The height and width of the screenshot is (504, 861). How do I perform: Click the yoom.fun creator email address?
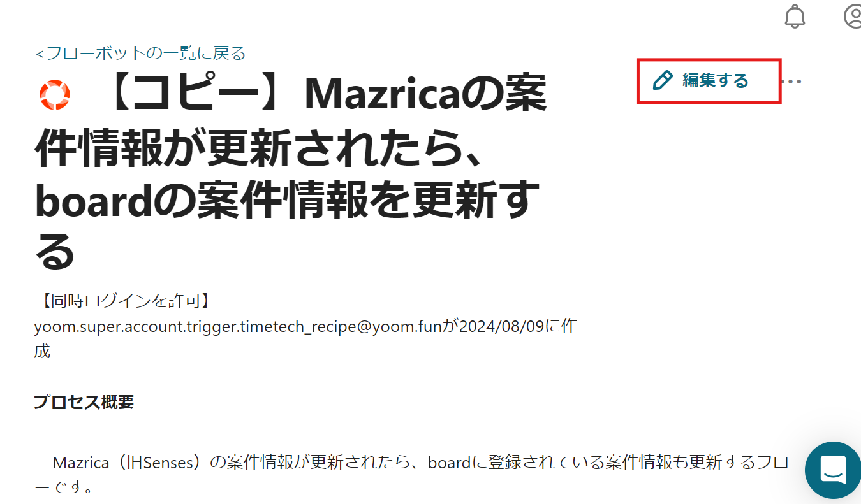[238, 326]
